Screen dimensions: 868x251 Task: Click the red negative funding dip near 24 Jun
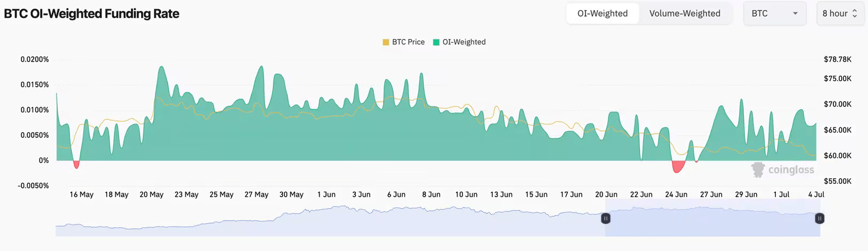click(x=678, y=166)
